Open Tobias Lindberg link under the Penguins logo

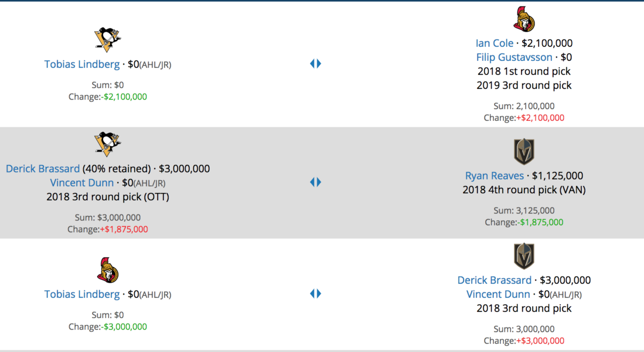point(82,64)
